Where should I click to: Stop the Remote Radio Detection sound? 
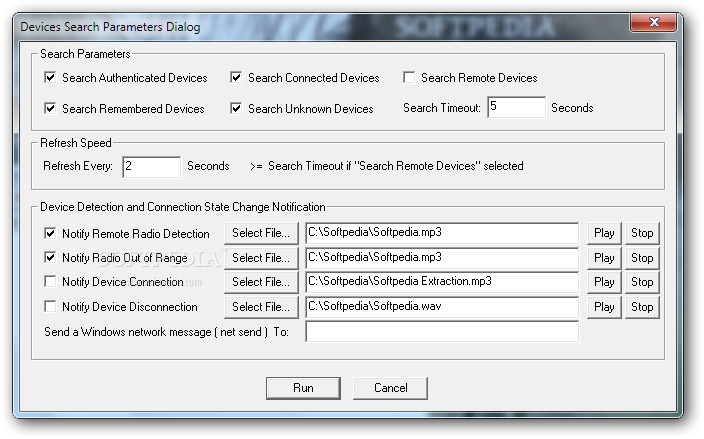pos(642,233)
